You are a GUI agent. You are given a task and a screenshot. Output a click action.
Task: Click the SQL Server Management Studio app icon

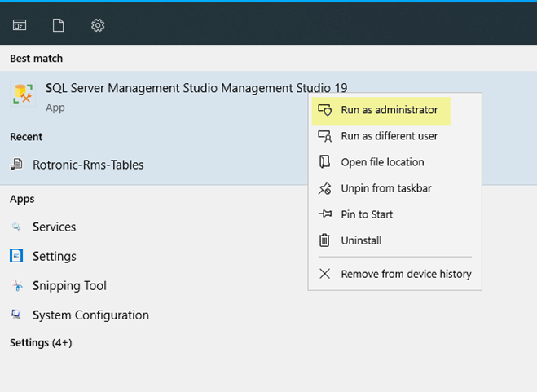(23, 94)
